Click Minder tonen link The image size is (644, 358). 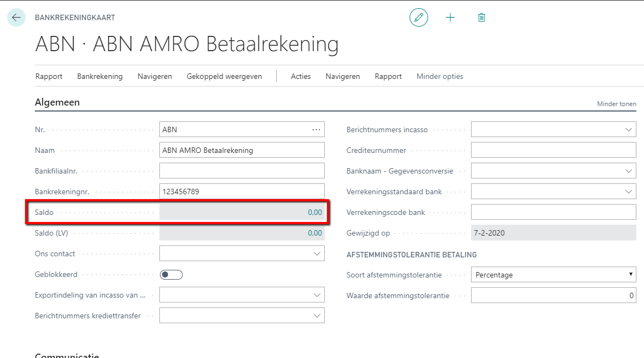tap(616, 104)
